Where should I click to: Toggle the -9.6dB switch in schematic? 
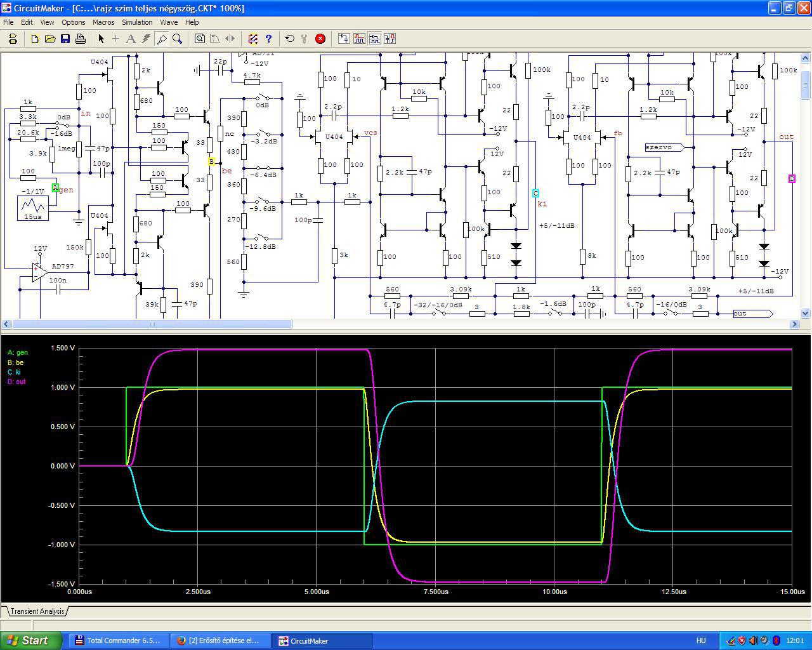(263, 201)
